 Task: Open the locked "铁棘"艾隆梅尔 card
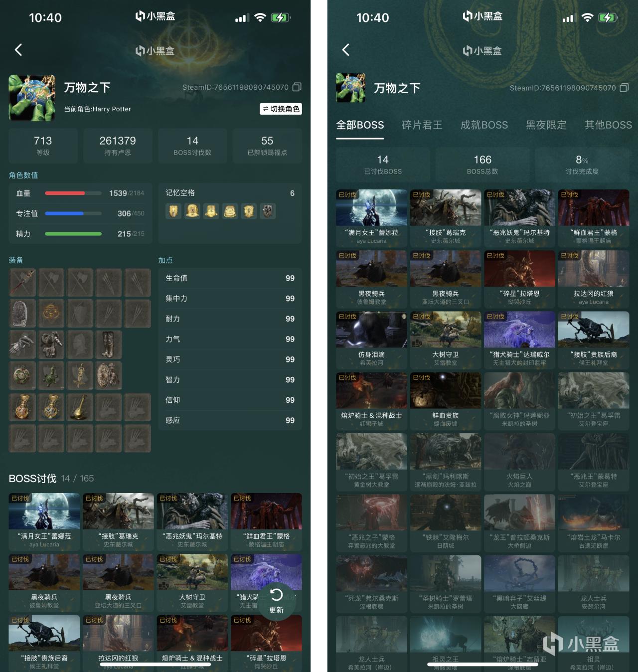(446, 523)
